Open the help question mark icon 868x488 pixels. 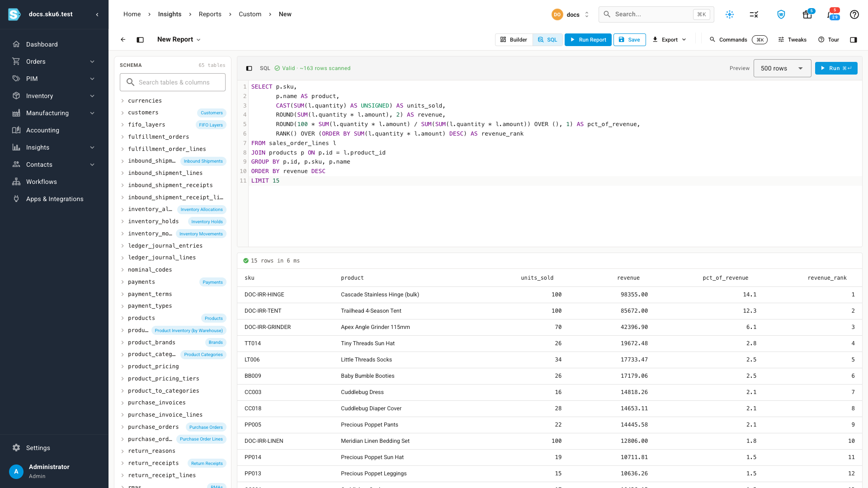(x=854, y=14)
